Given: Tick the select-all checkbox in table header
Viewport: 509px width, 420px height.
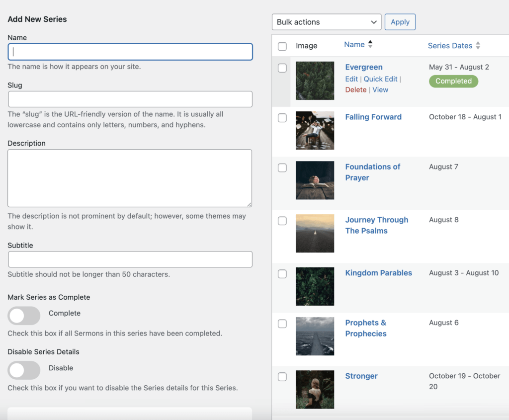Looking at the screenshot, I should (x=282, y=46).
